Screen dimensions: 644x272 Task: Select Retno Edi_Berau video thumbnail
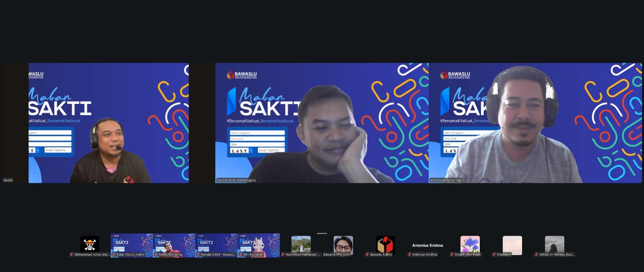pyautogui.click(x=174, y=245)
